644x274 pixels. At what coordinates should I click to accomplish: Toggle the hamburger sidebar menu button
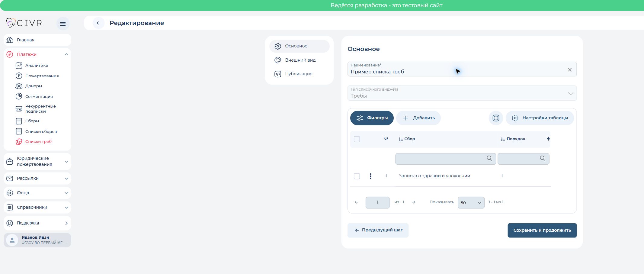point(63,24)
